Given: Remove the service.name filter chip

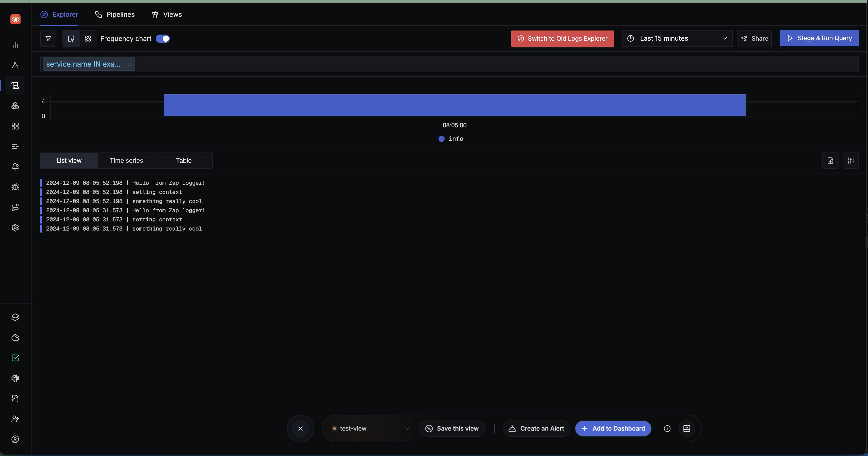Looking at the screenshot, I should 130,64.
